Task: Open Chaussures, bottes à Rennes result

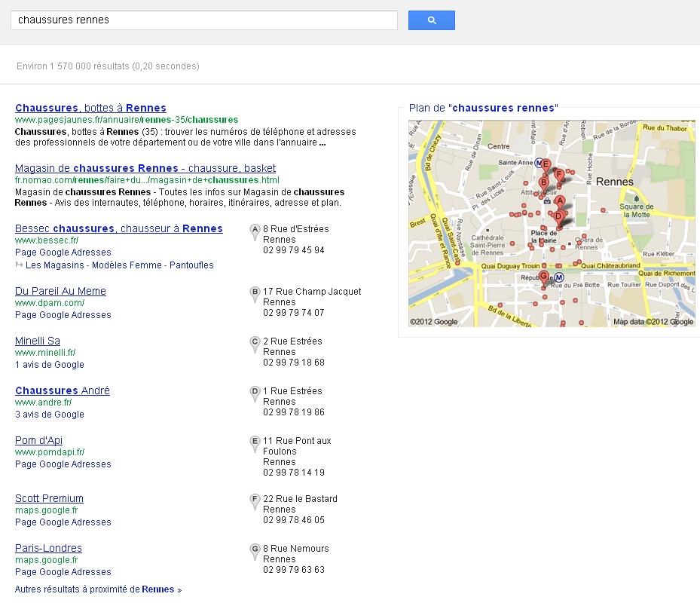Action: coord(90,108)
